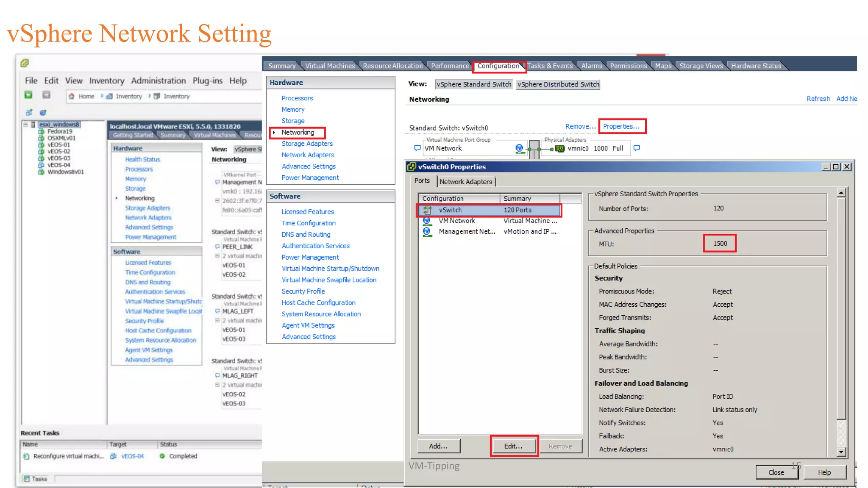Click the globe toolbar icon beside new VM
Viewport: 868px width, 488px height.
pos(43,113)
